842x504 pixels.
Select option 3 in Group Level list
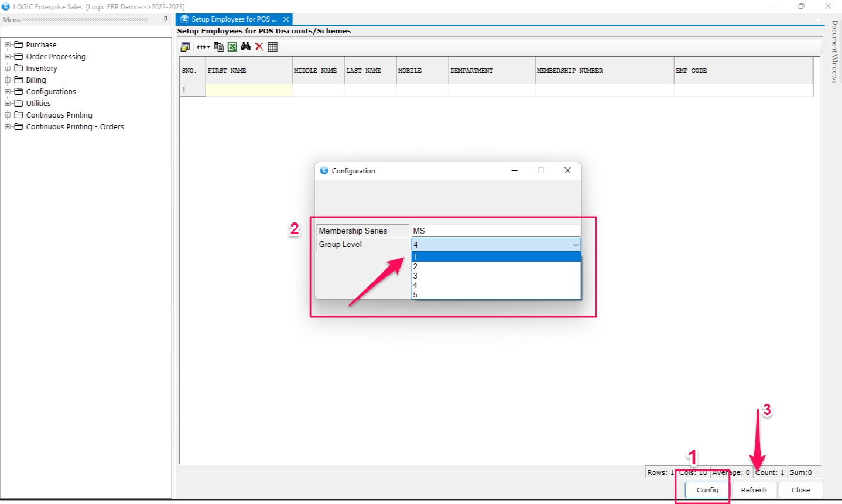495,276
